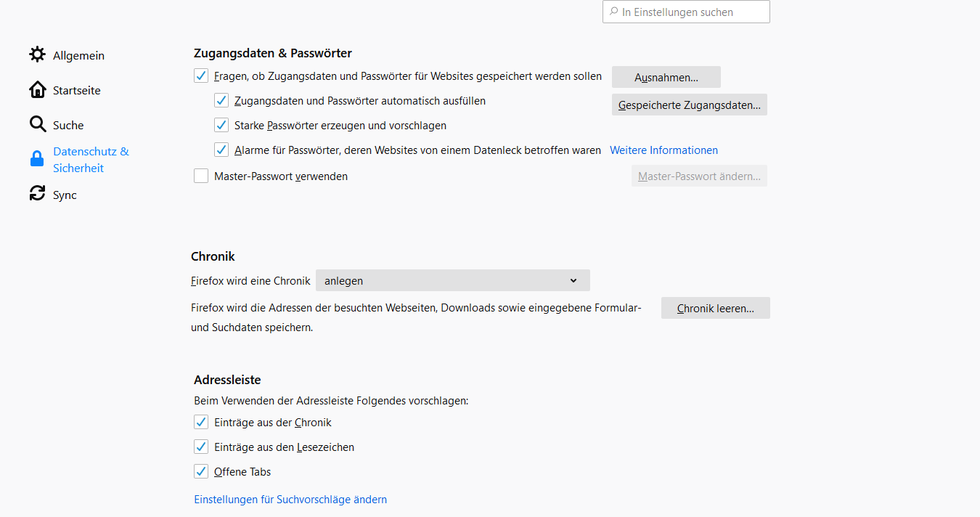Viewport: 980px width, 517px height.
Task: Click the Sync arrows icon
Action: coord(37,195)
